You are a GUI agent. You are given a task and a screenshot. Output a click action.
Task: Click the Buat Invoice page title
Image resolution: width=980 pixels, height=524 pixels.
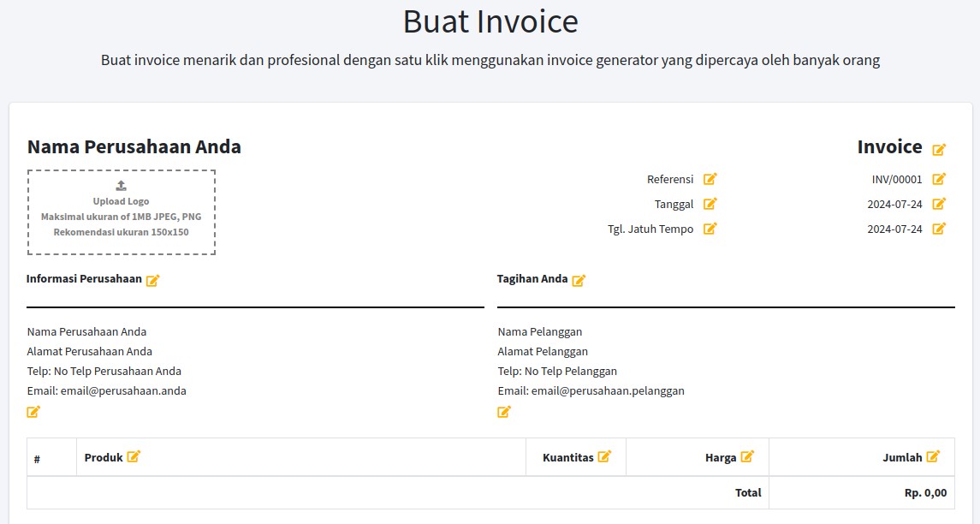click(490, 21)
